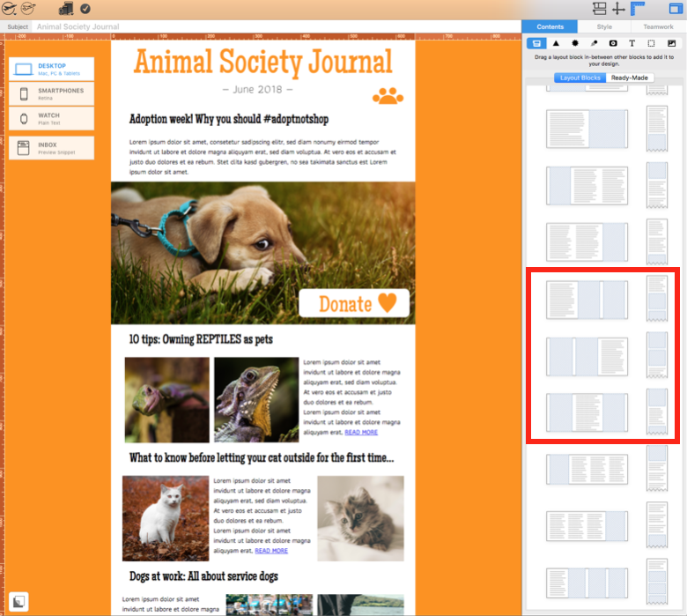Viewport: 687px width, 616px height.
Task: Pick image-text-image layout block
Action: click(587, 412)
